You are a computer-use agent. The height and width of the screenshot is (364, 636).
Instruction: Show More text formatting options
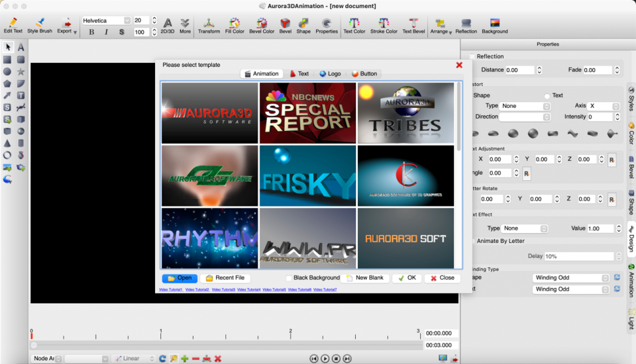(x=185, y=26)
